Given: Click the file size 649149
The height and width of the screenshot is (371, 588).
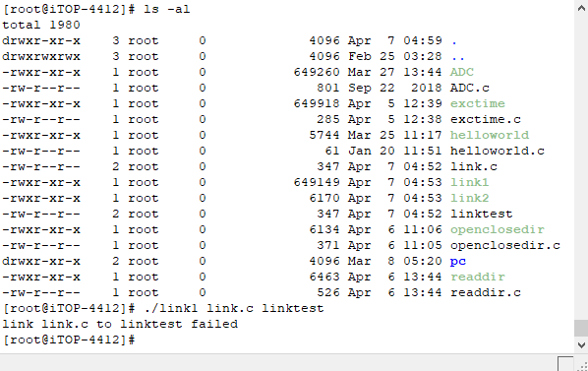Looking at the screenshot, I should point(317,182).
